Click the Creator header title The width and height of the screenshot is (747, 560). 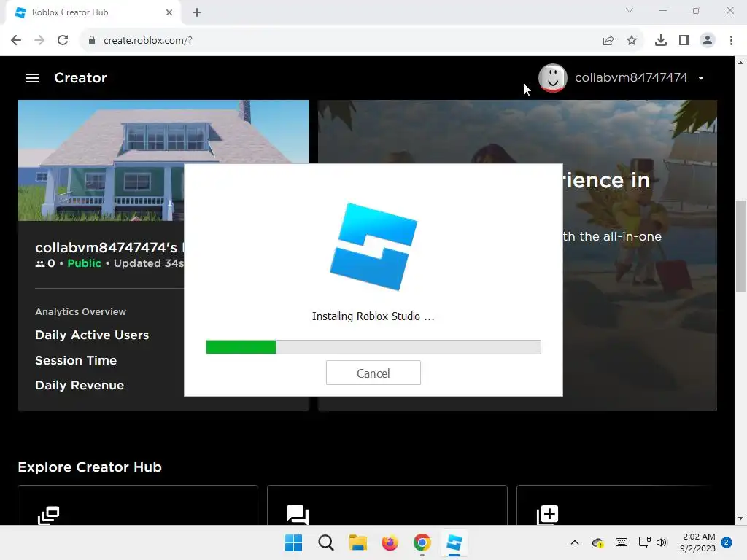coord(80,77)
